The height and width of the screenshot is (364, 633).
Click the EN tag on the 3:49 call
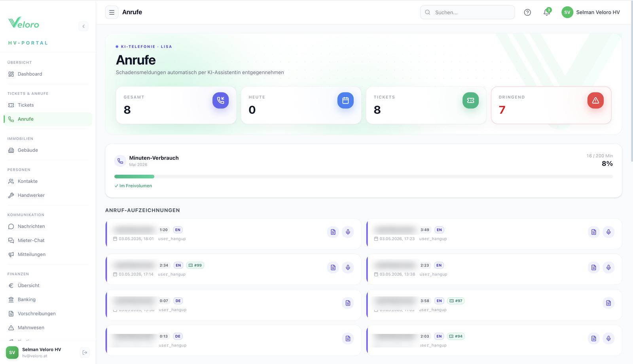pyautogui.click(x=439, y=230)
